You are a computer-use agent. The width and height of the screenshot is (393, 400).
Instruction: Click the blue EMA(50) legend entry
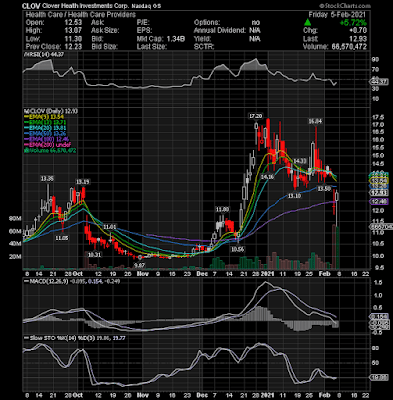(x=46, y=134)
